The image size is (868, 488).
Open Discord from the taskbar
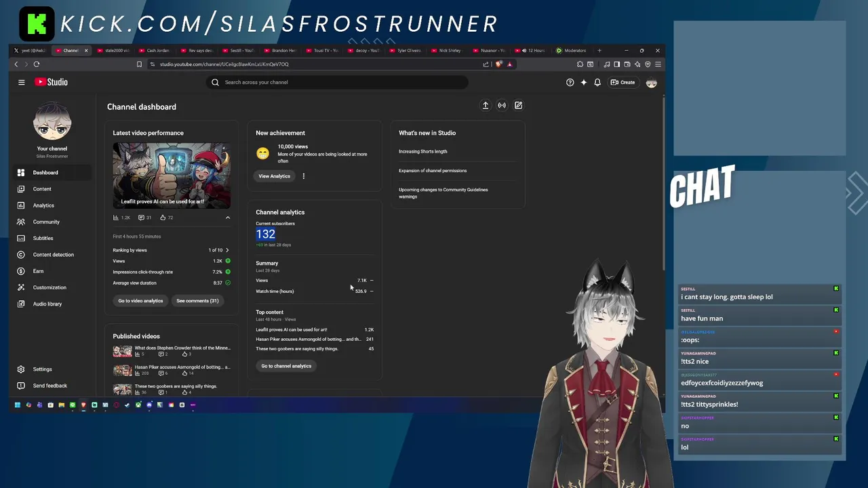click(x=149, y=405)
